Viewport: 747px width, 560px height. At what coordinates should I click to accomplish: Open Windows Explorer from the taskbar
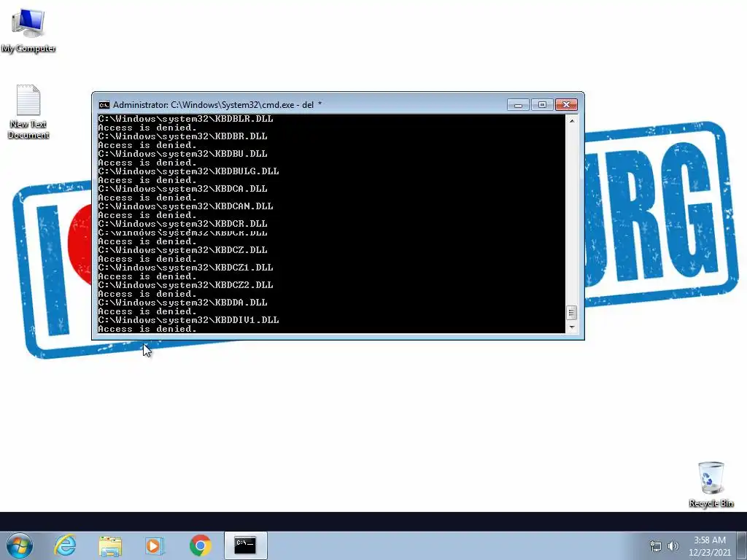tap(110, 545)
